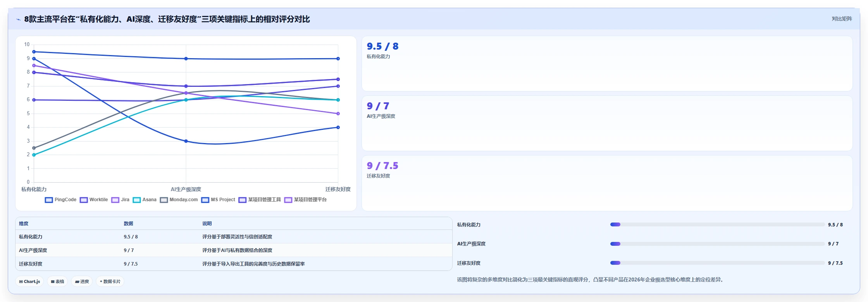This screenshot has height=302, width=868.
Task: Click the top data point on 迁移友好度
Action: pos(338,59)
